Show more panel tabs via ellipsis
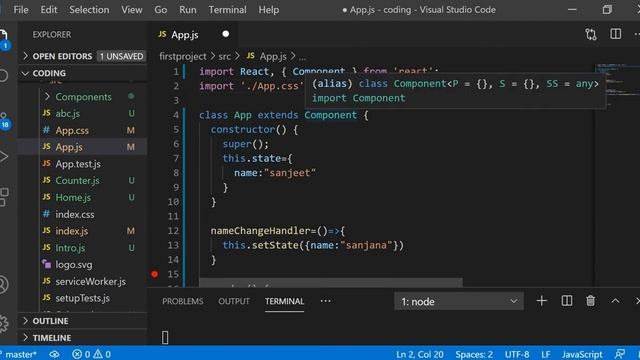640x360 pixels. pos(325,301)
